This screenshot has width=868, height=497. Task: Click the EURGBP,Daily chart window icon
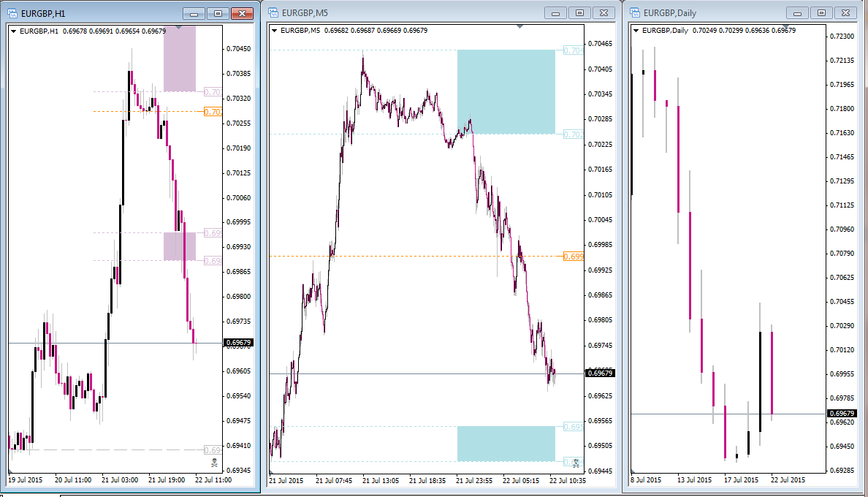tap(635, 12)
